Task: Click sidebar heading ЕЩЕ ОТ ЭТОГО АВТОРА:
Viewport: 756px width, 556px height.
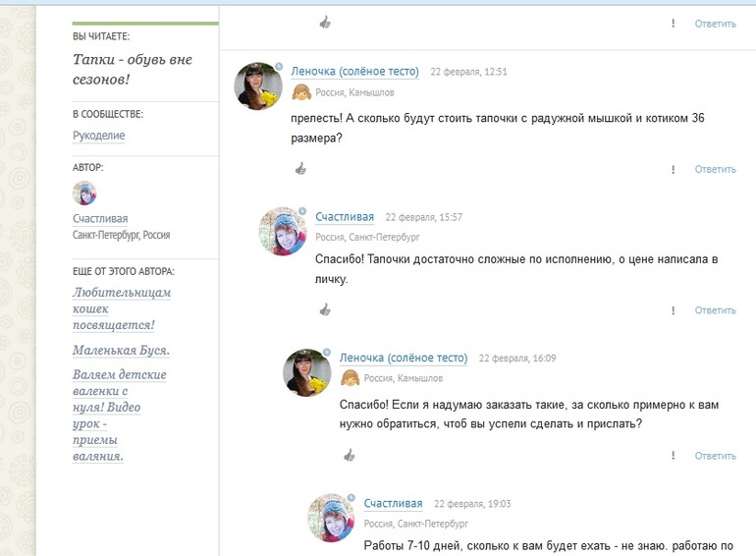Action: tap(124, 271)
